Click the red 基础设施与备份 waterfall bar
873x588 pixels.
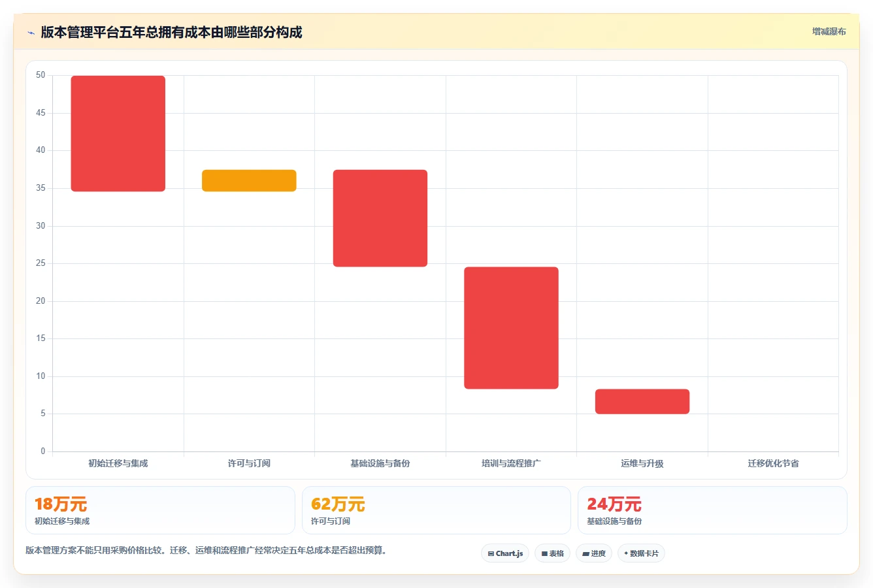pos(380,218)
